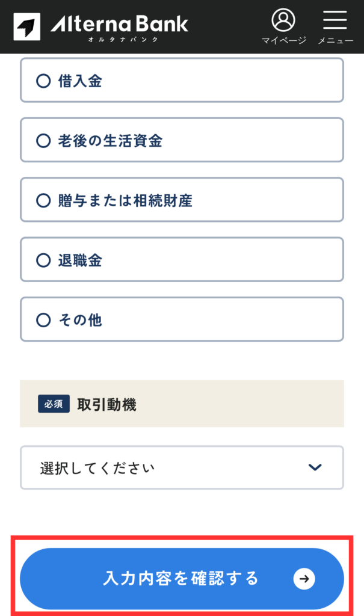The image size is (364, 616).
Task: Select the 借入金 radio circle
Action: 43,81
